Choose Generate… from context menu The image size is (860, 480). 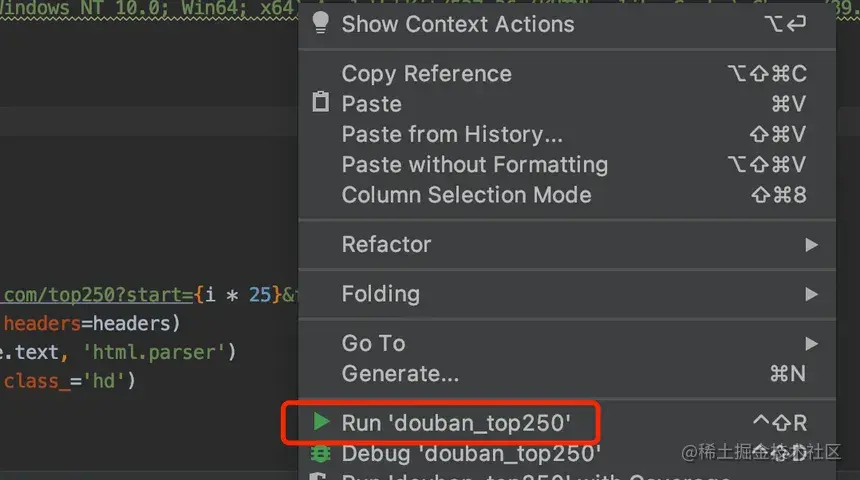tap(567, 374)
